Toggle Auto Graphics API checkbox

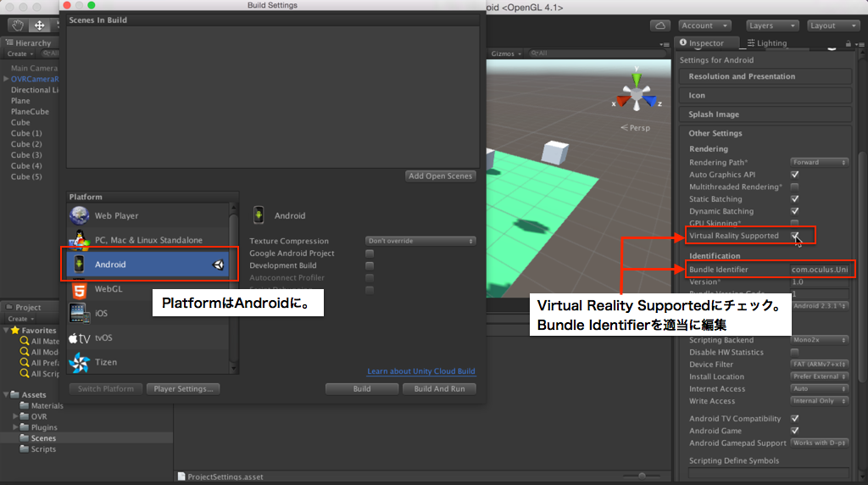click(x=794, y=175)
